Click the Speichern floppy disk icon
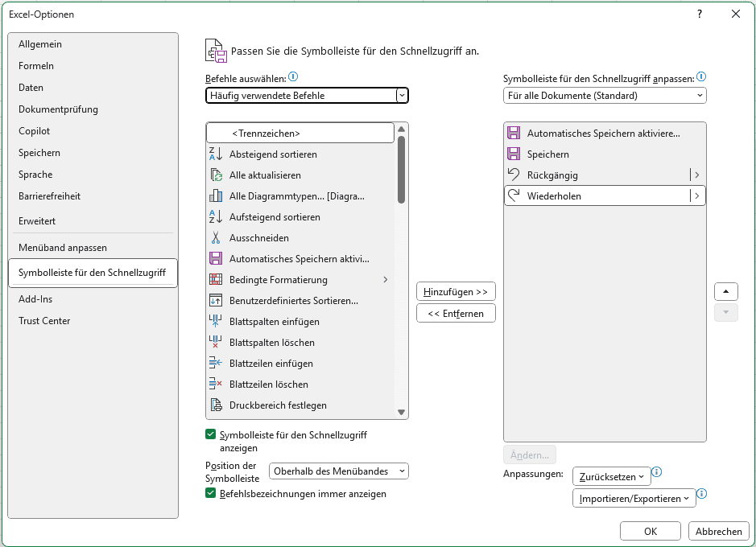Image resolution: width=756 pixels, height=547 pixels. (x=514, y=154)
